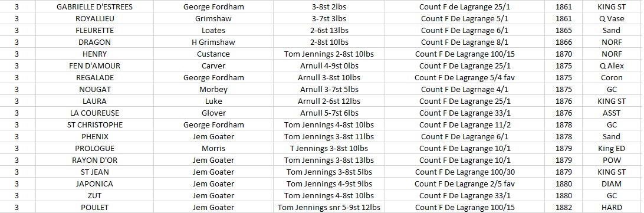Select the Count F De Lagrange 5/4 fav cell
This screenshot has height=213, width=644.
[464, 78]
